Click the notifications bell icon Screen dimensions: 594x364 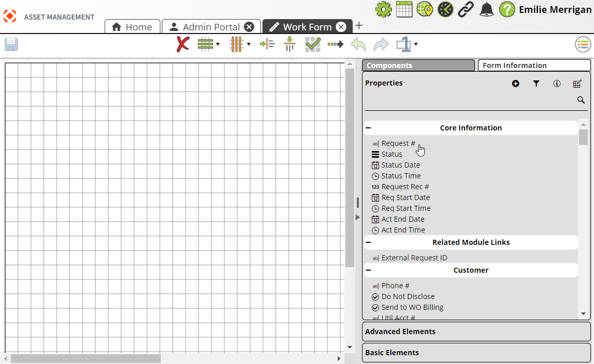coord(486,9)
